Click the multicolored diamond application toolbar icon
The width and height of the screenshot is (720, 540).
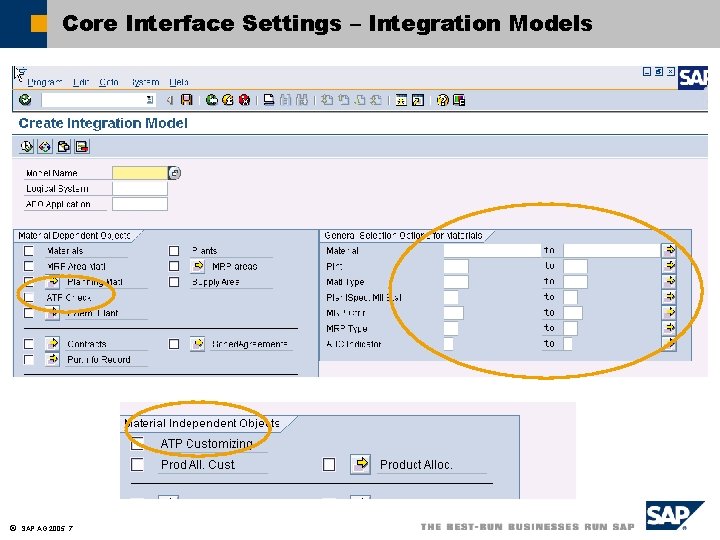pos(45,146)
